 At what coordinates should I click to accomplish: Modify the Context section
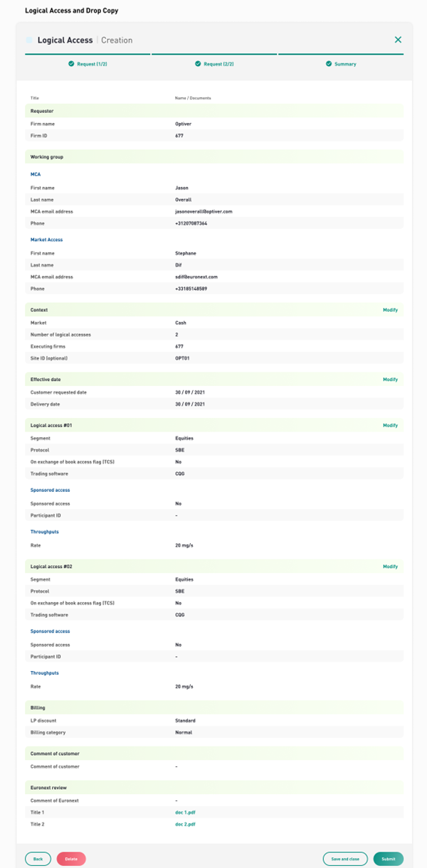pos(390,310)
